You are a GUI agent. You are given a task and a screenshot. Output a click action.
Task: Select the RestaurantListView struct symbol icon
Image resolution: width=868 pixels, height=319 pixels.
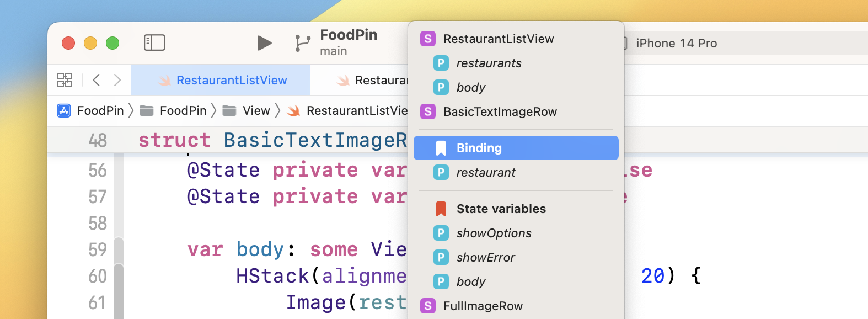pyautogui.click(x=427, y=39)
